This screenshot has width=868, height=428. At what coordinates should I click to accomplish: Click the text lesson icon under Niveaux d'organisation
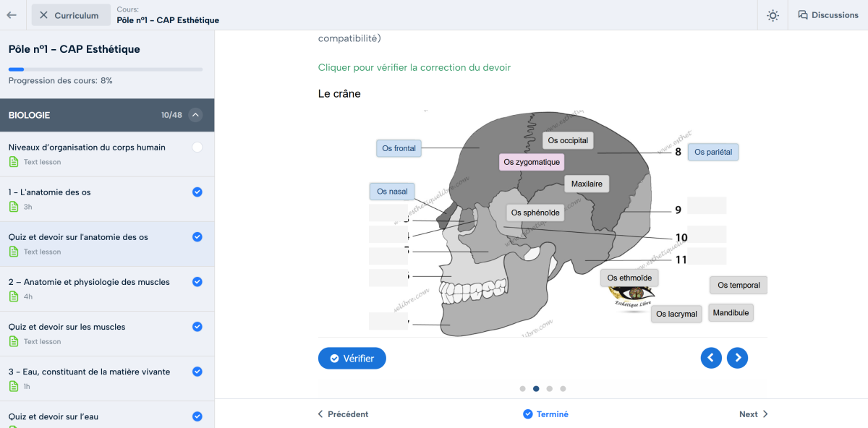click(x=14, y=162)
